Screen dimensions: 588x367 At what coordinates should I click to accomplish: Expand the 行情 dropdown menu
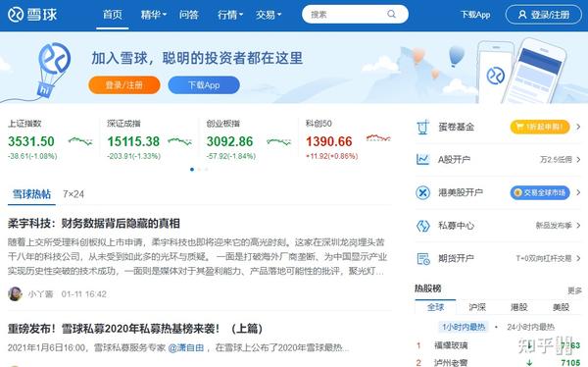point(230,15)
